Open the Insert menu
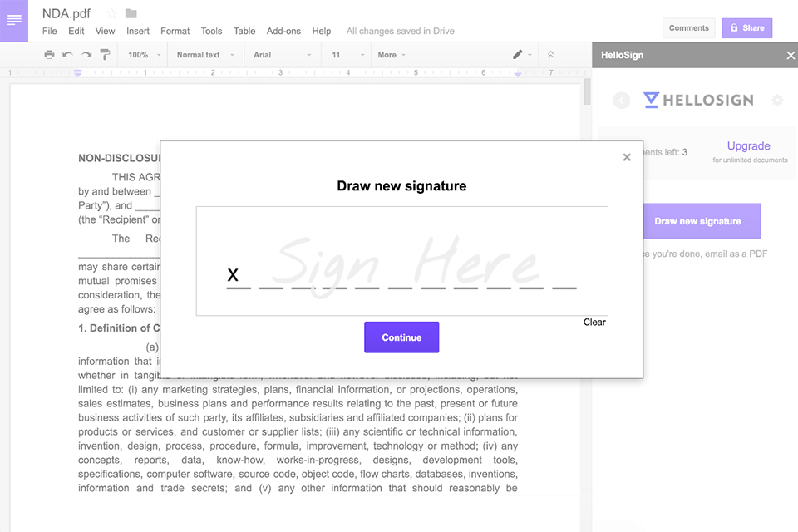Viewport: 798px width, 532px height. tap(138, 31)
